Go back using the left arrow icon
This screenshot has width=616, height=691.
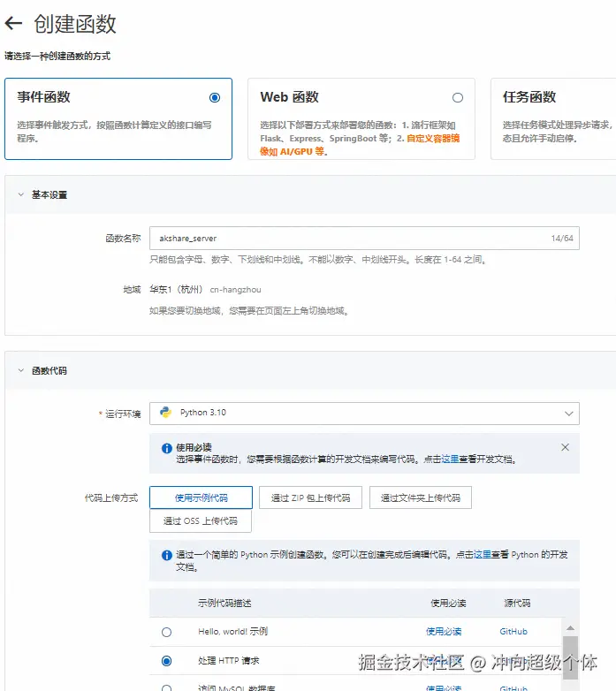pyautogui.click(x=13, y=23)
